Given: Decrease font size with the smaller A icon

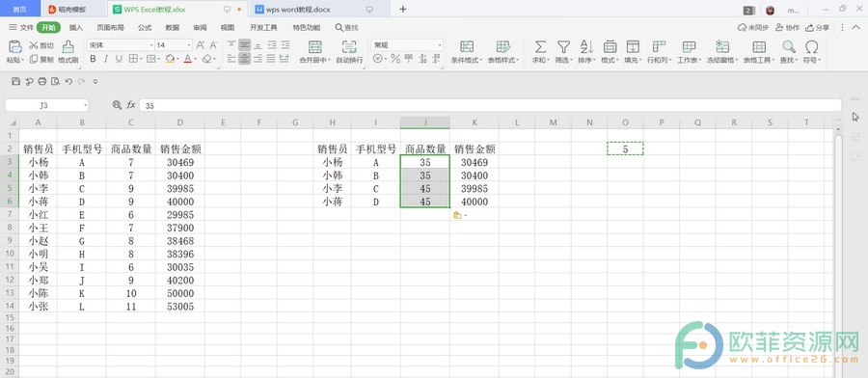Looking at the screenshot, I should (213, 45).
